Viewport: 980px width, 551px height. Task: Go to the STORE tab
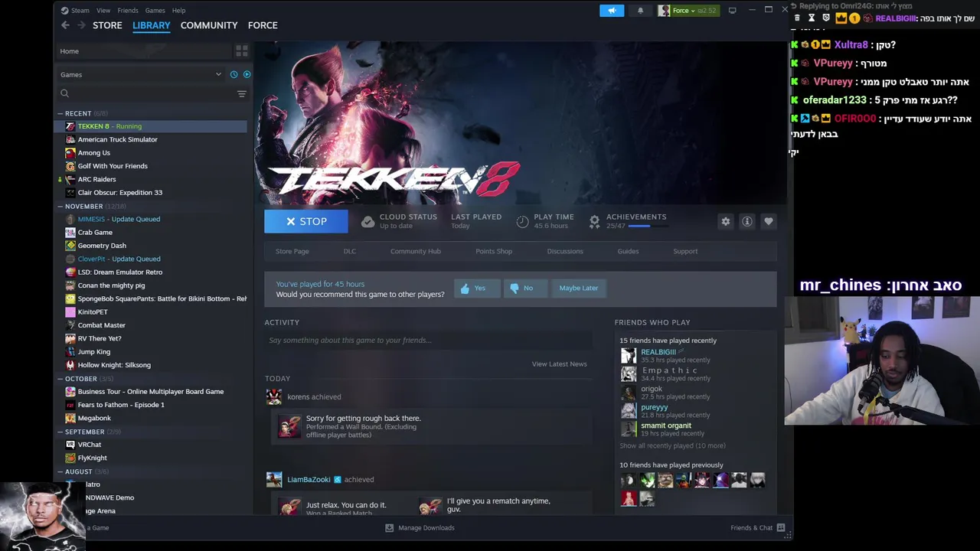coord(107,25)
